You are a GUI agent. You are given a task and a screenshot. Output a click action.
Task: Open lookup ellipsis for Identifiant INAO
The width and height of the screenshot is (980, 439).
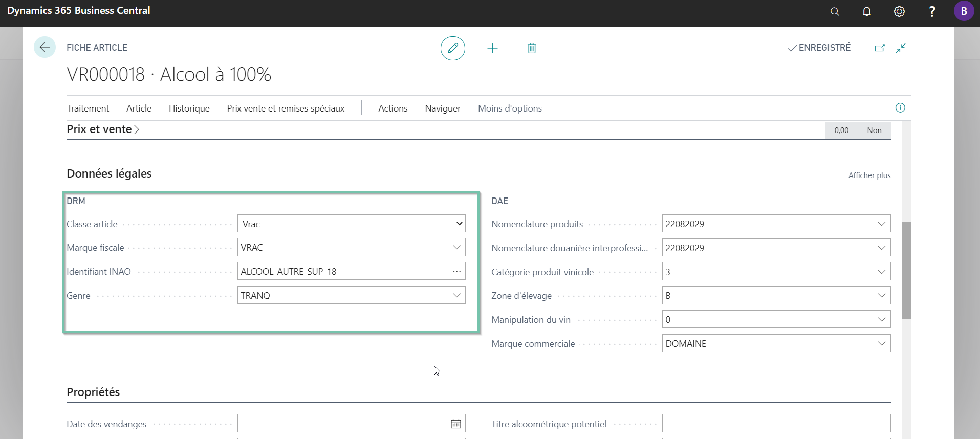click(457, 271)
